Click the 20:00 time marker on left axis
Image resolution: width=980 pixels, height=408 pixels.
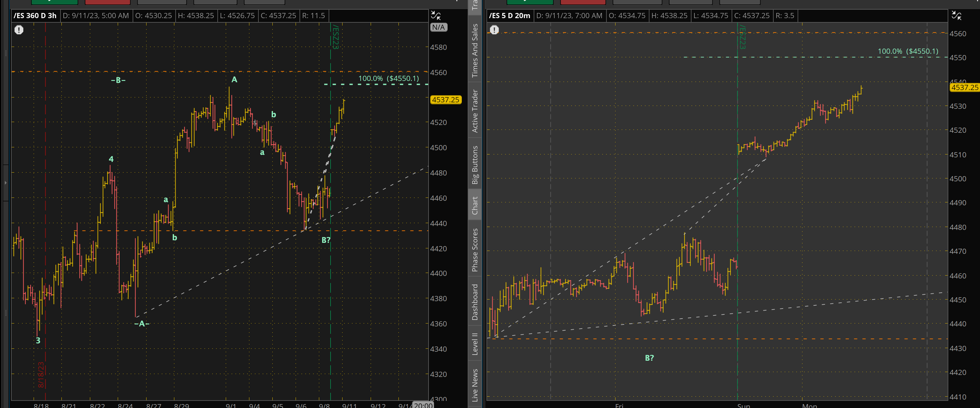[x=423, y=405]
